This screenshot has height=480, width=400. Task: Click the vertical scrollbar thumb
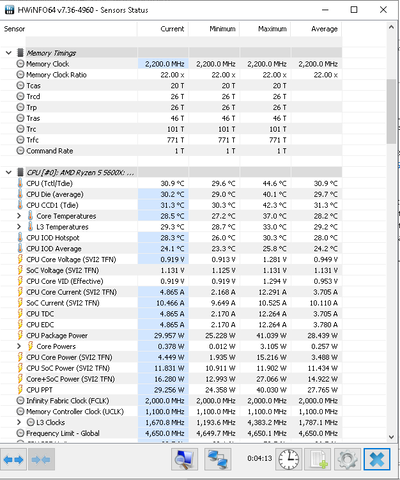[x=391, y=111]
